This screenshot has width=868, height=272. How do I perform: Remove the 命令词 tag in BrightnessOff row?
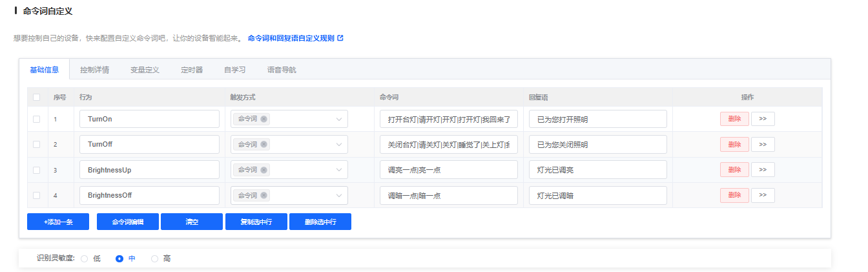click(x=264, y=195)
